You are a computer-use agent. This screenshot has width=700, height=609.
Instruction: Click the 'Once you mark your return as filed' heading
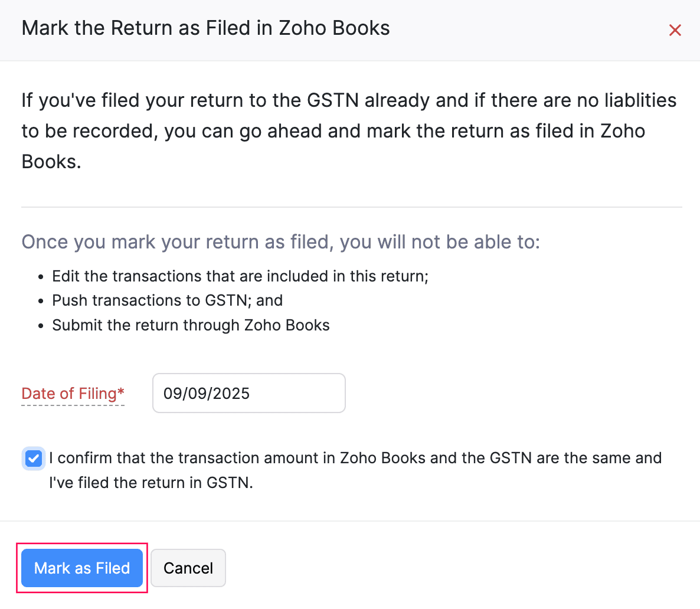coord(280,242)
